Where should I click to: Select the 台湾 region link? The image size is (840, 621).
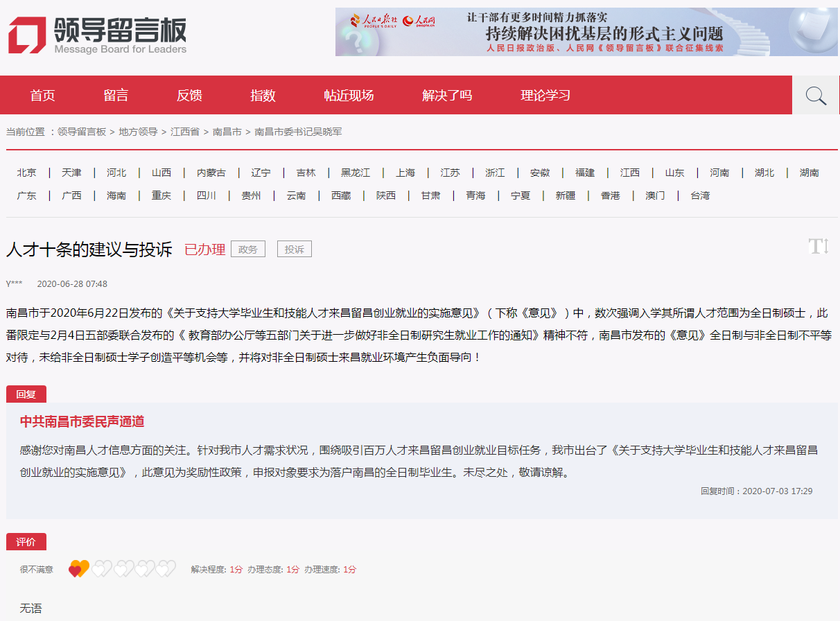[700, 195]
